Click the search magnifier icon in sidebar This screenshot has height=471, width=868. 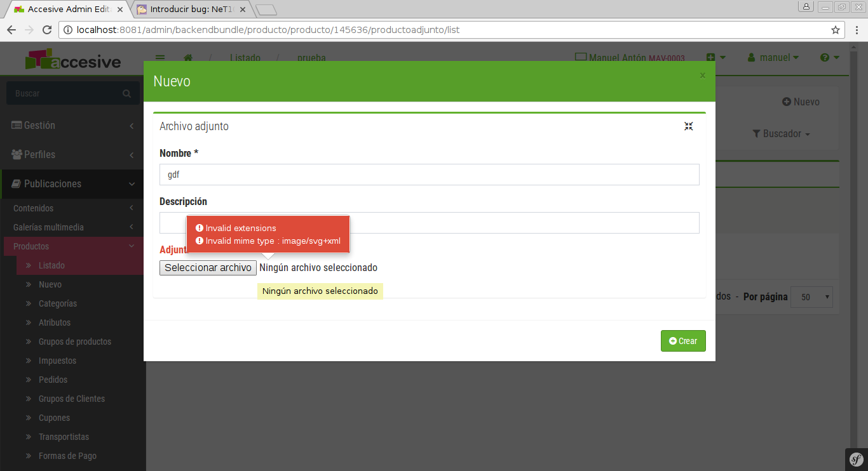coord(126,94)
